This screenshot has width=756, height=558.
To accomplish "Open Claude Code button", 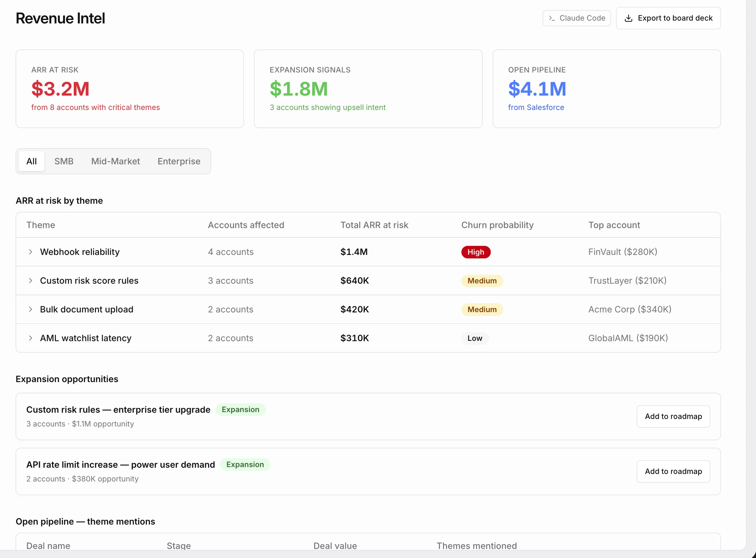I will 577,18.
